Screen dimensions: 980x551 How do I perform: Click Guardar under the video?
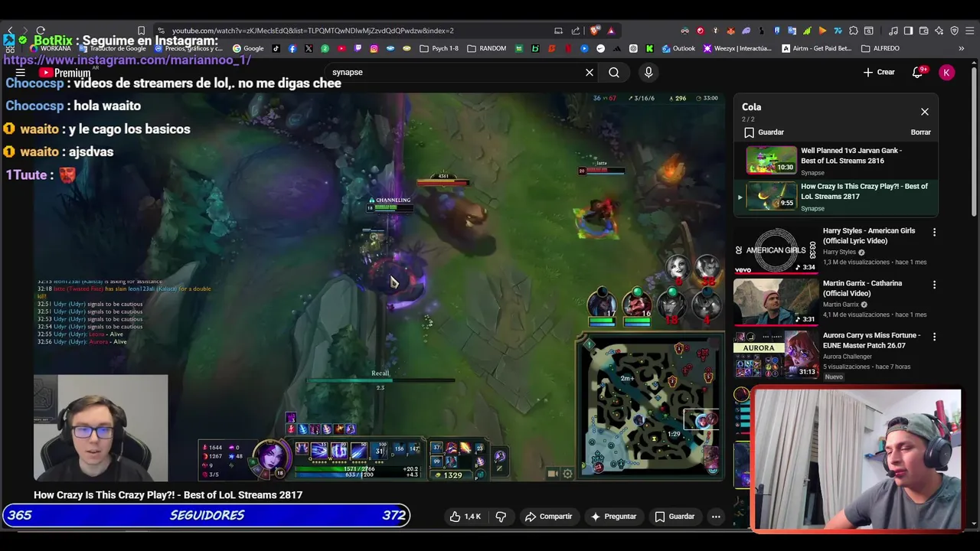click(x=675, y=517)
